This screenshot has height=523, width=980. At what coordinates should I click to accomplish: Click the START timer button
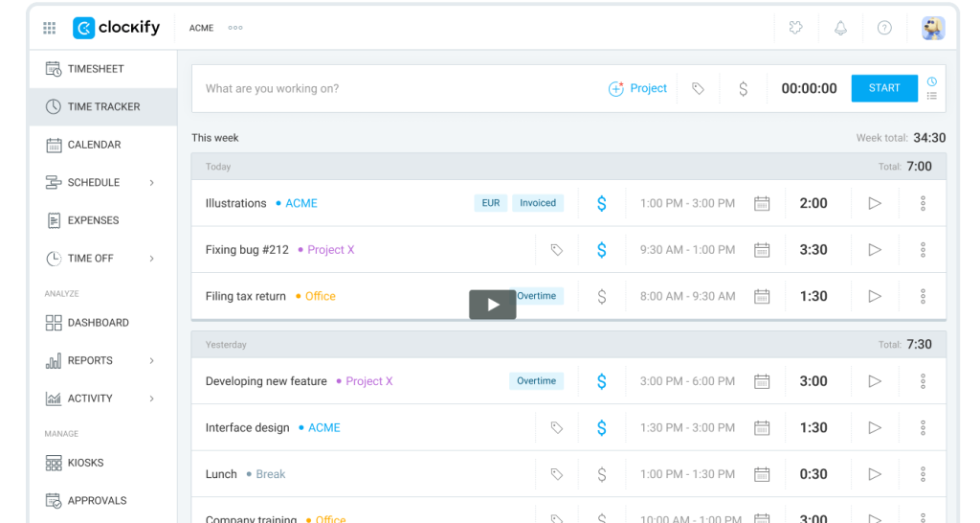[884, 88]
